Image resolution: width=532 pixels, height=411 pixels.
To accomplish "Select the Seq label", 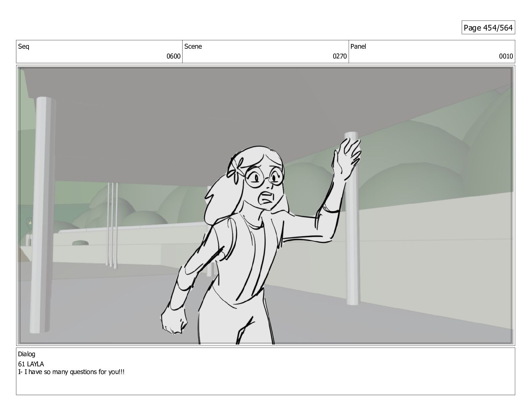I will pyautogui.click(x=24, y=46).
